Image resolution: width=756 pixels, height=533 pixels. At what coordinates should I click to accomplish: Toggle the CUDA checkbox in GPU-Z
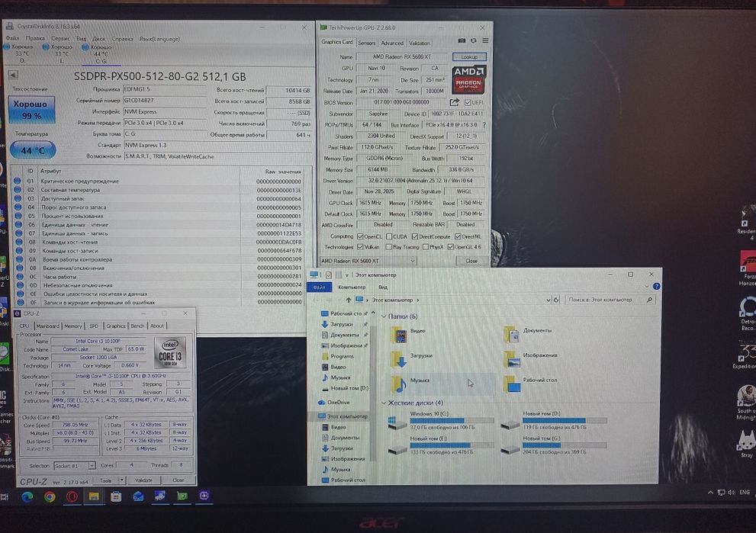pos(388,236)
